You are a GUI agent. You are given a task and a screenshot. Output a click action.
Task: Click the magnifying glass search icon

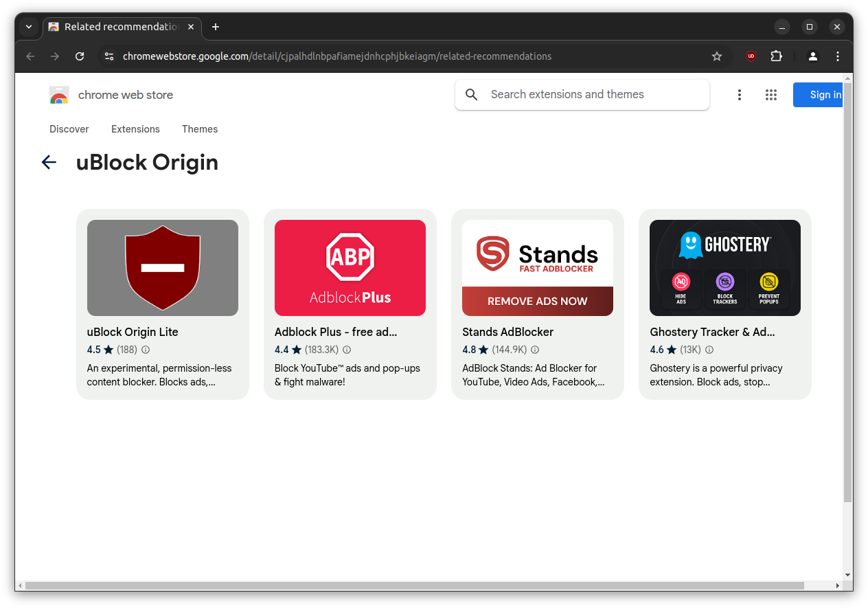(471, 95)
